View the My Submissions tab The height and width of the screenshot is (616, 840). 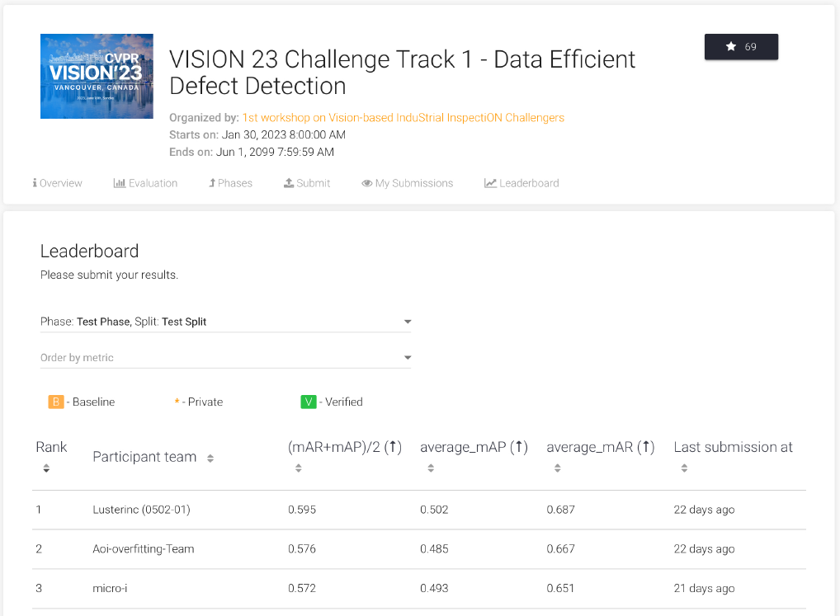(407, 183)
